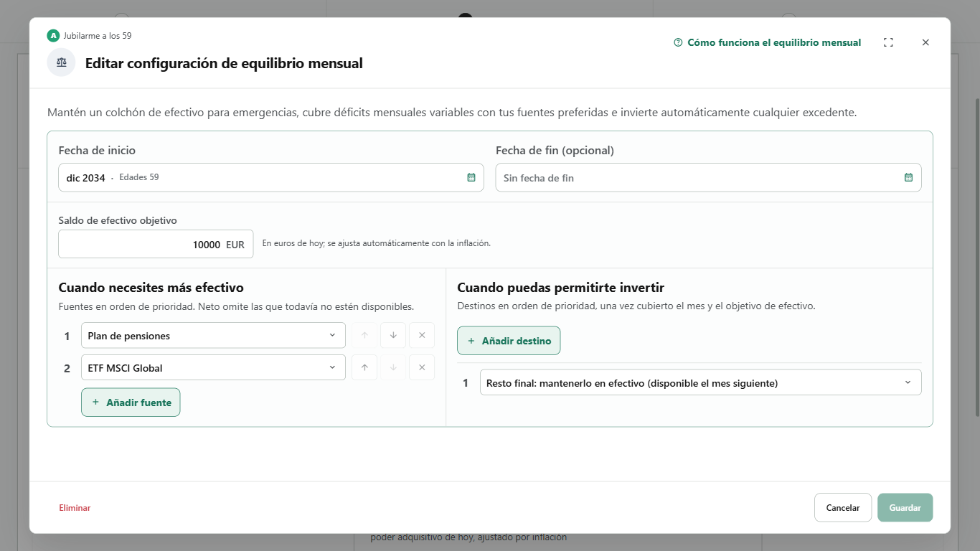Click 'Saldo de efectivo objetivo' label
Screen dimensions: 980x551
point(118,221)
